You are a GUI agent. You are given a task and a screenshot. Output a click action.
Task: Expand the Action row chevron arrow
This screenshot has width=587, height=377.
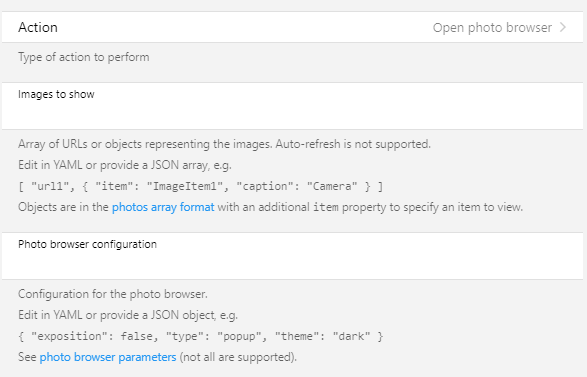(x=562, y=27)
